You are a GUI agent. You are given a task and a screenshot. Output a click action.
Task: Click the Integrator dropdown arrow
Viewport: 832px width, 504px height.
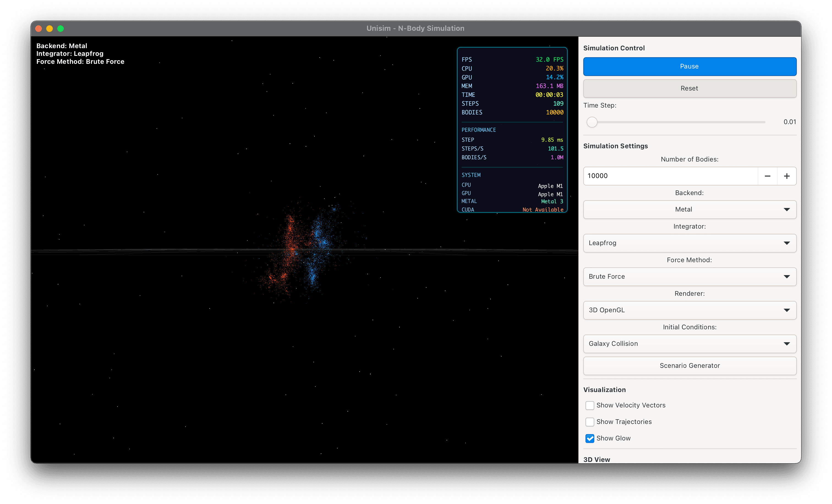[787, 243]
